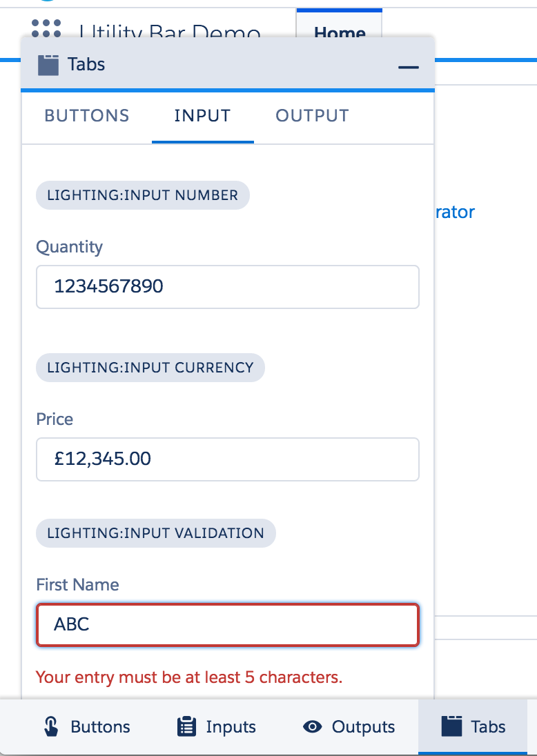The width and height of the screenshot is (537, 756).
Task: Click the LIGHTING:INPUT NUMBER badge
Action: tap(142, 195)
